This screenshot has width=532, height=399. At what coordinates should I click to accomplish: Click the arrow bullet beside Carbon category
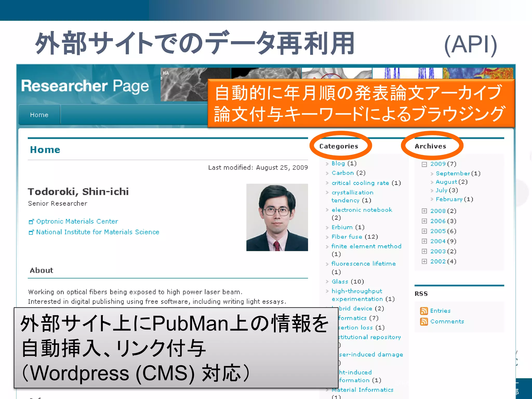(x=327, y=173)
